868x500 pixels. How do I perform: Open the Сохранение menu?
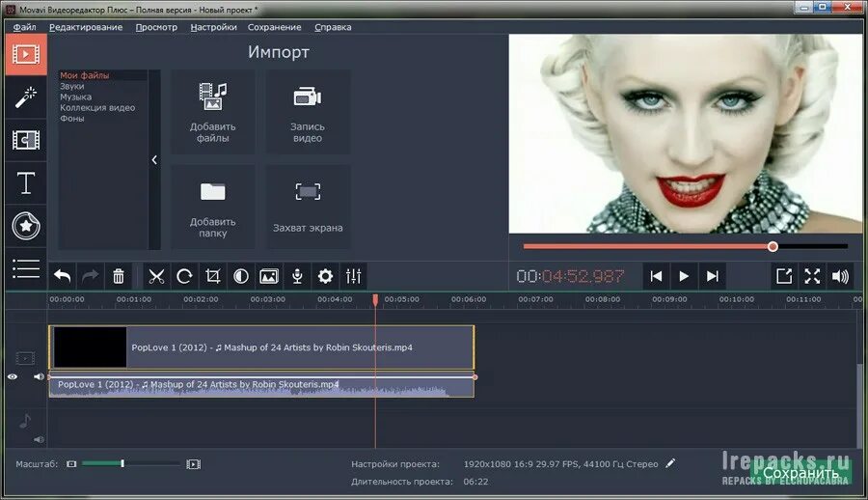[275, 27]
